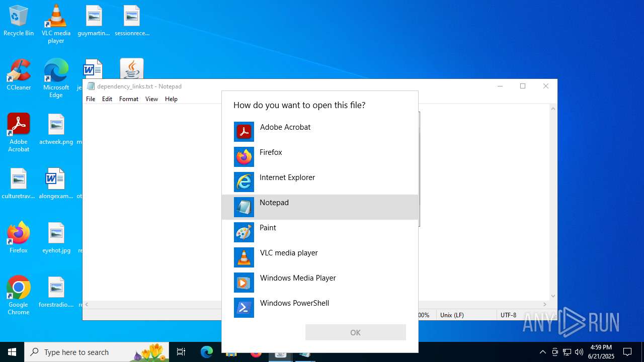Select the Google Chrome desktop shortcut
The height and width of the screenshot is (362, 644).
coord(19,296)
